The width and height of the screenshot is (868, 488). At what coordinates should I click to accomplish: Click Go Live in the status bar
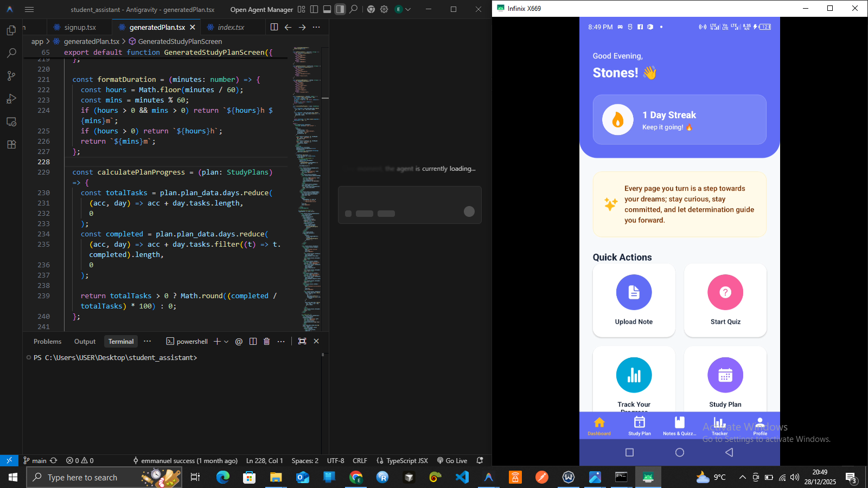click(x=452, y=460)
